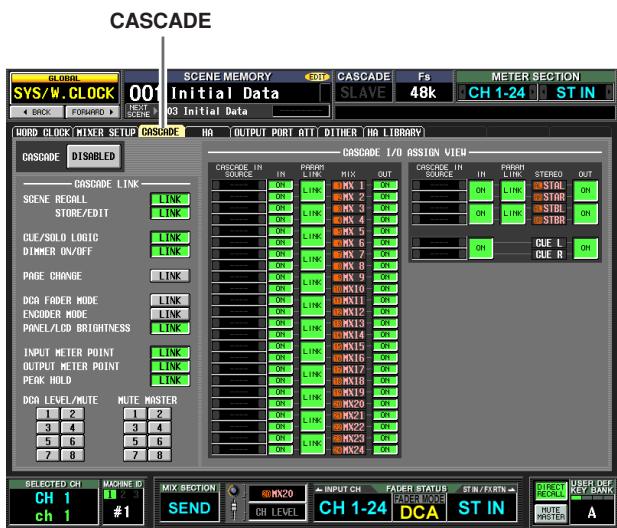
Task: Toggle CUE/SOLO LOGIC link
Action: point(170,237)
